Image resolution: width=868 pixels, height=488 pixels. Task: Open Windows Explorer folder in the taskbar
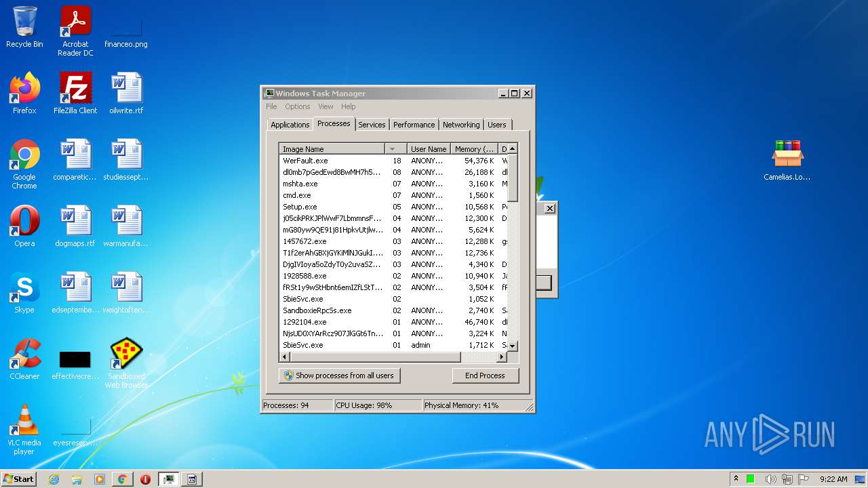pyautogui.click(x=77, y=479)
